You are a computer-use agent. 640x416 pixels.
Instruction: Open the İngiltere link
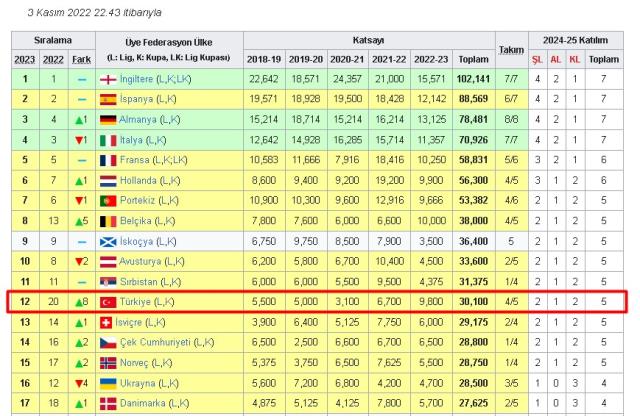coord(136,79)
